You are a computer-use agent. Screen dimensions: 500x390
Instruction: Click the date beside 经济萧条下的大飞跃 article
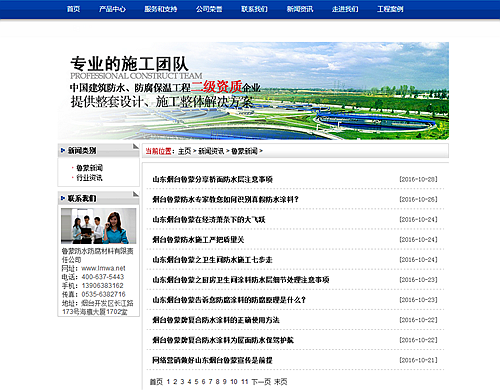pyautogui.click(x=418, y=219)
